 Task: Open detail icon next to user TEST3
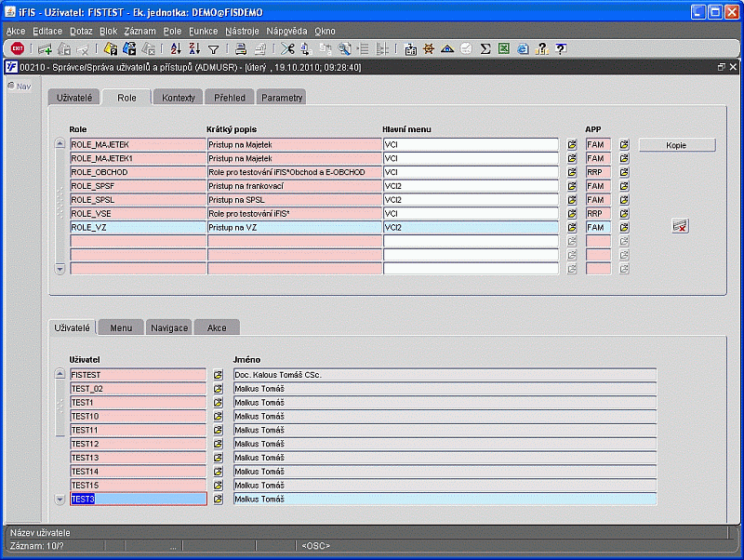point(218,500)
